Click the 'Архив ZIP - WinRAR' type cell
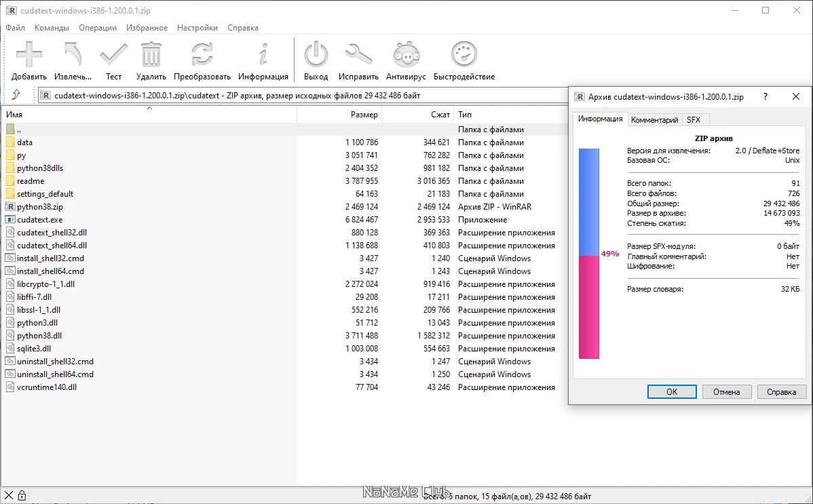 (495, 206)
